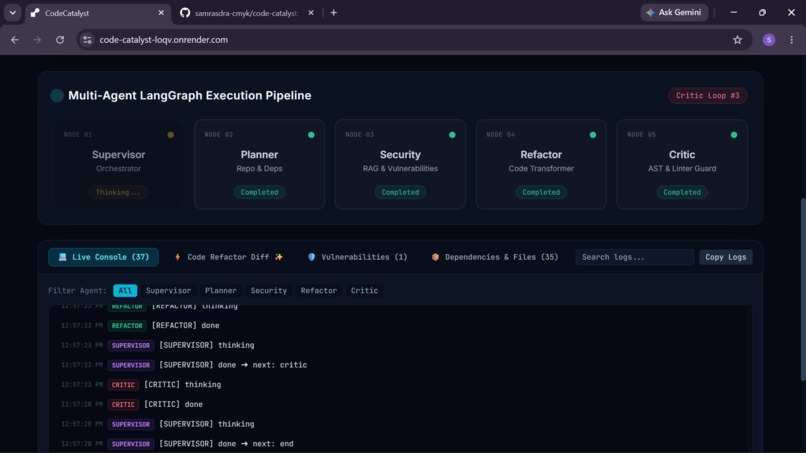Filter logs by Security agent
The width and height of the screenshot is (806, 453).
[x=268, y=291]
